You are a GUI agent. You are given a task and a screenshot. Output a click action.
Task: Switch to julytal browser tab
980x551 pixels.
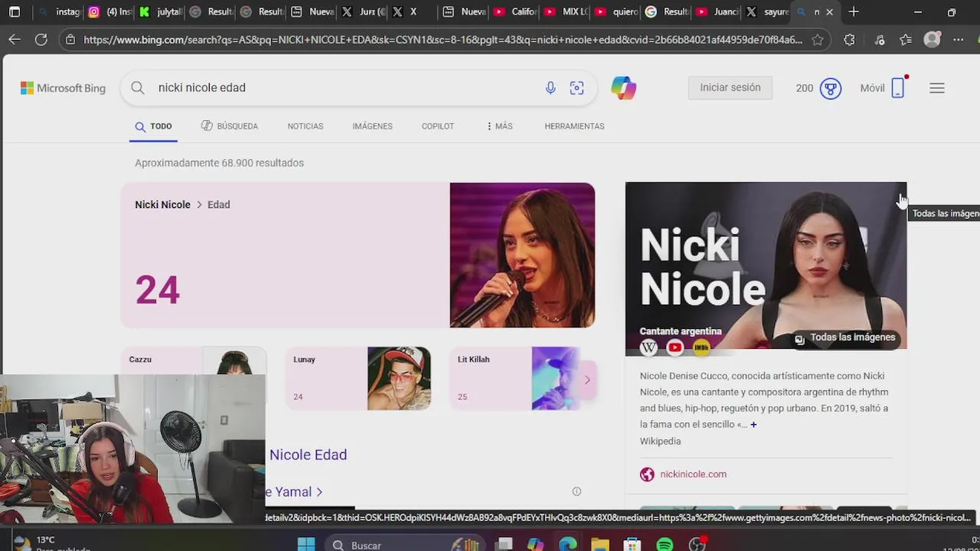160,12
